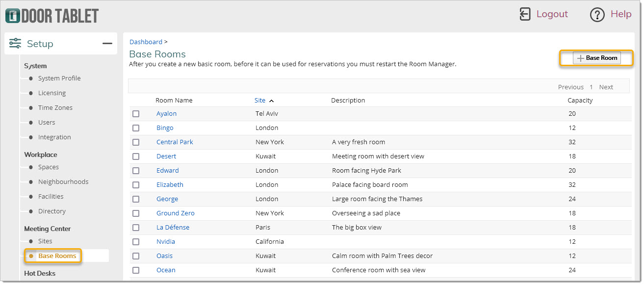This screenshot has height=285, width=644.
Task: Open System Profile in the sidebar
Action: click(59, 78)
